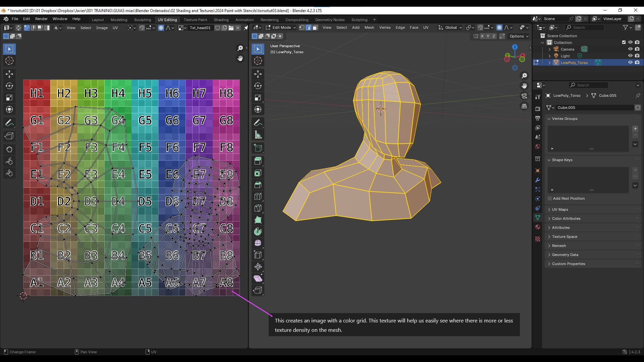Pick the Rip Region tool at toolbar bottom

(258, 290)
